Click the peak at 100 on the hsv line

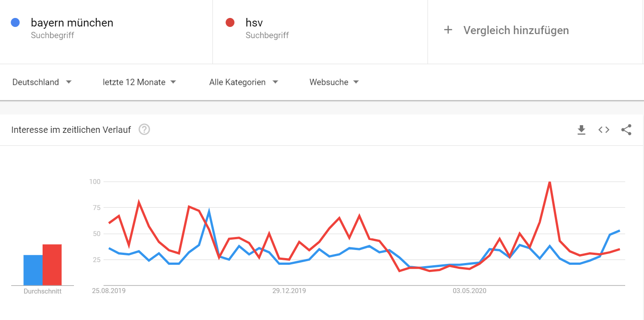click(550, 181)
